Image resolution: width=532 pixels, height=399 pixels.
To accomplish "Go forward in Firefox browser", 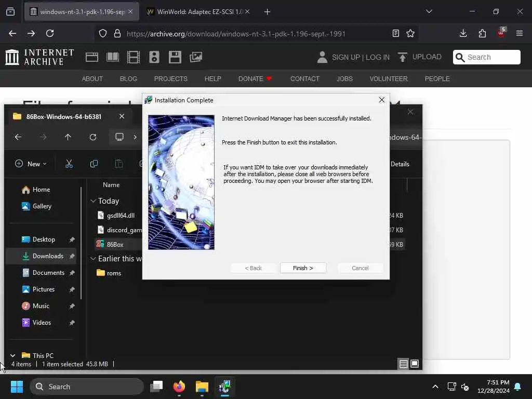I will click(31, 33).
